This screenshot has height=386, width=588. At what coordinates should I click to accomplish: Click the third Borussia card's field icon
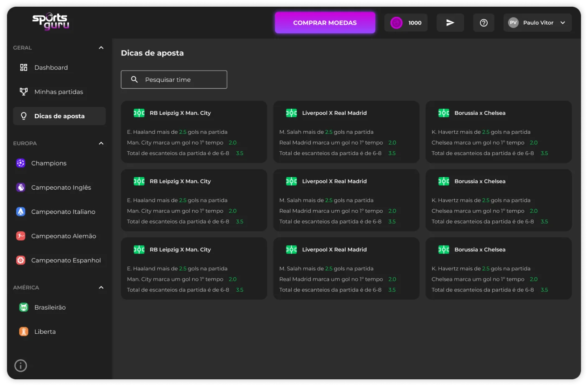444,249
